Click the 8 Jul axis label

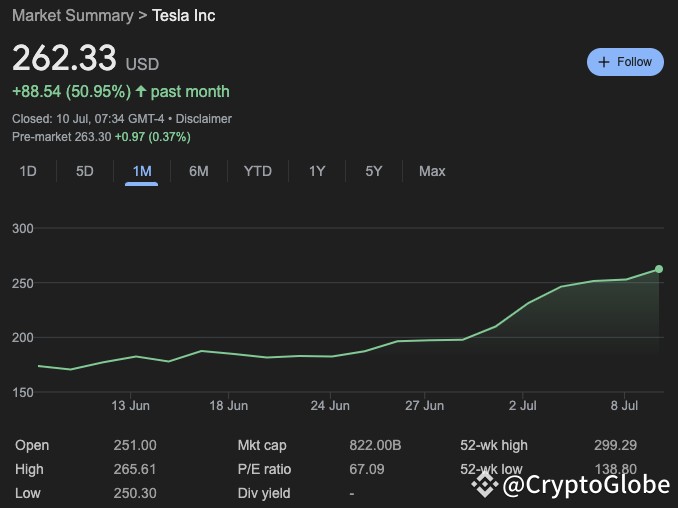coord(624,406)
